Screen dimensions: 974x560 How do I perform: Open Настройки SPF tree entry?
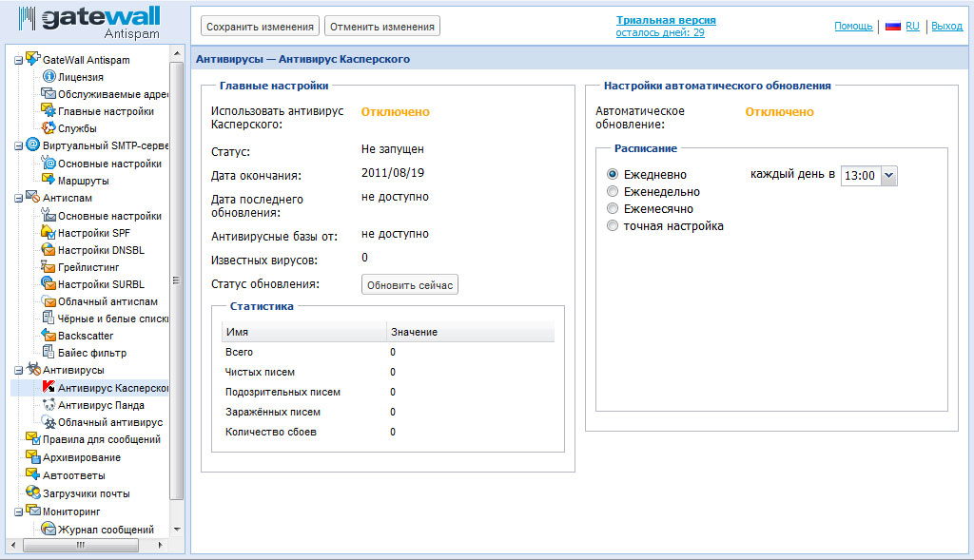[x=94, y=233]
